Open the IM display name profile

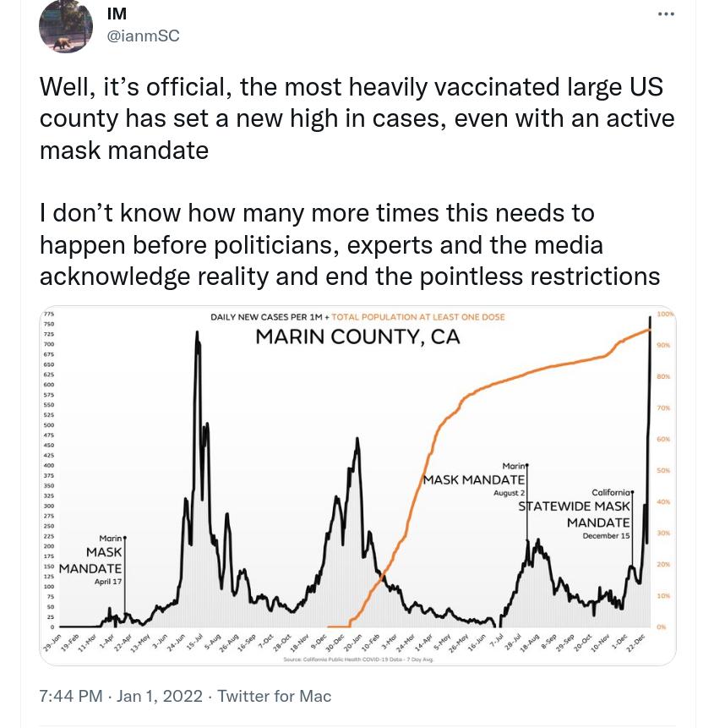point(117,14)
